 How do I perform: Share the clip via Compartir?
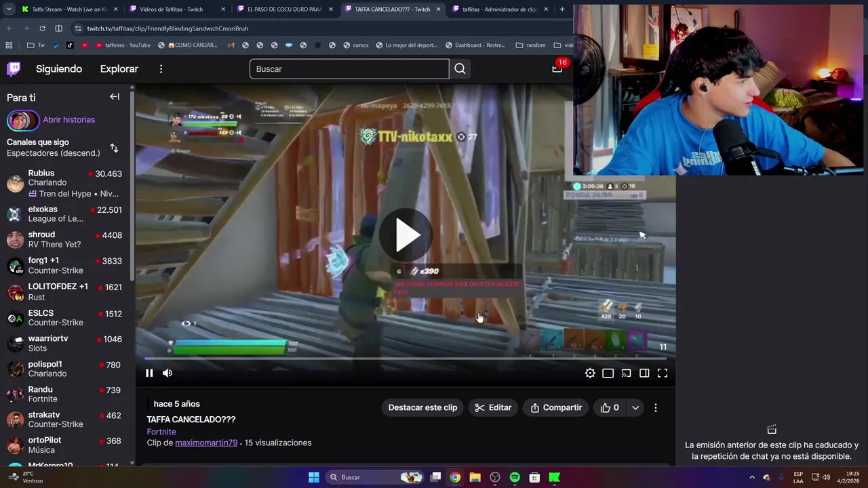(556, 407)
